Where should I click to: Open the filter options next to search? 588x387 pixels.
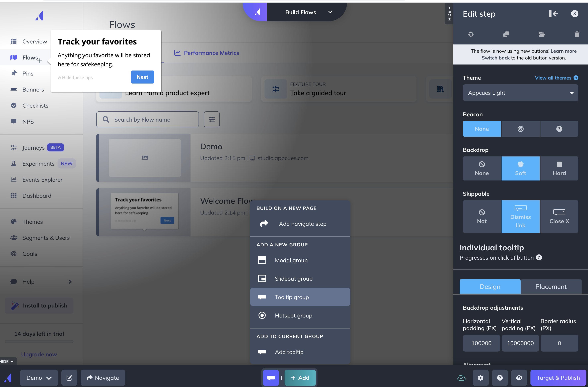tap(212, 119)
